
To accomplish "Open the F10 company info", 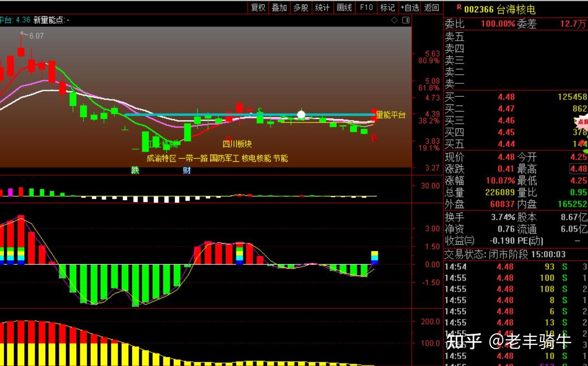I will click(367, 7).
